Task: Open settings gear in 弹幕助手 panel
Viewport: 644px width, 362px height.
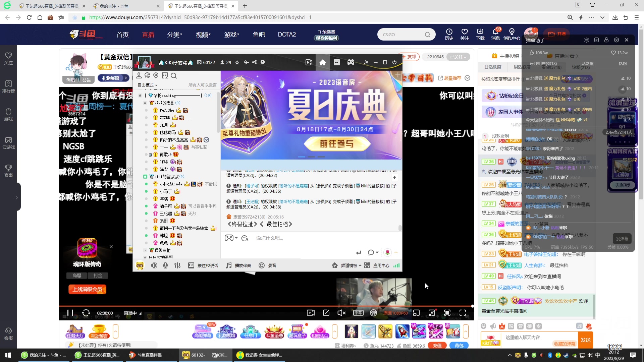Action: tap(616, 40)
